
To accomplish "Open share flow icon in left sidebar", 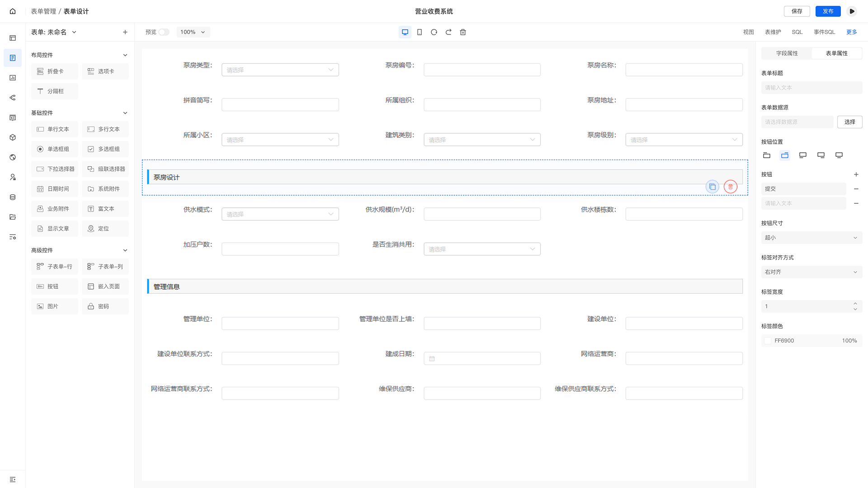I will click(x=13, y=98).
